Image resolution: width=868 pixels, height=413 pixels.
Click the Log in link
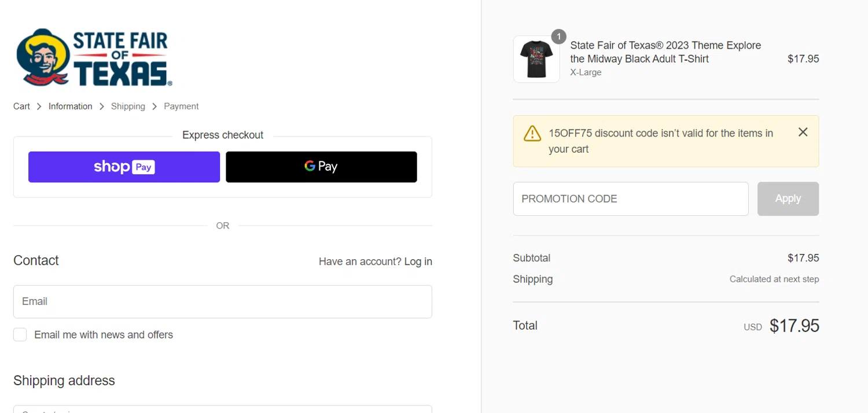point(418,261)
